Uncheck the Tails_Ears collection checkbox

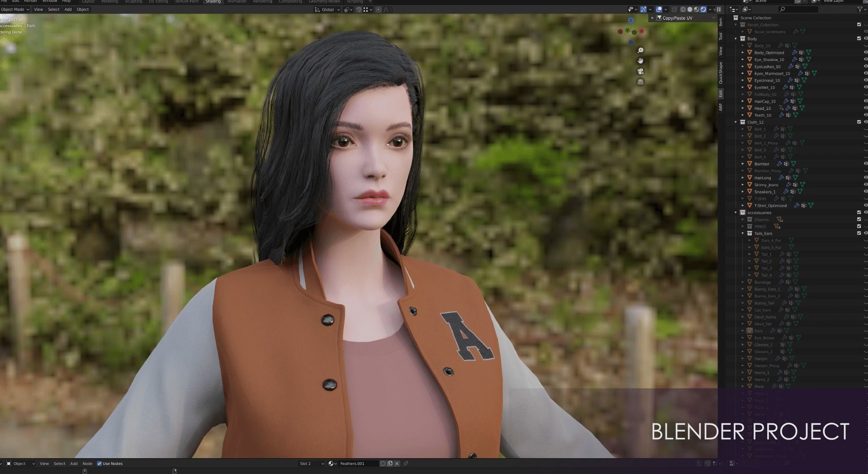(x=859, y=233)
